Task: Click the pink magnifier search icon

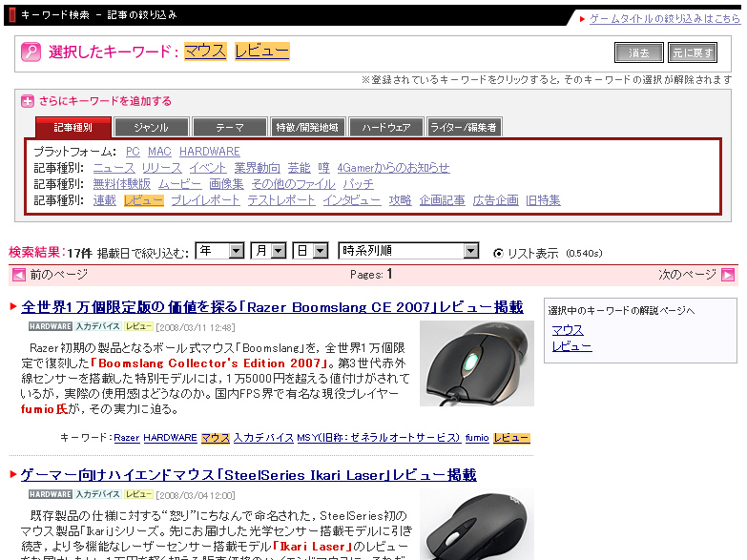Action: [x=31, y=52]
